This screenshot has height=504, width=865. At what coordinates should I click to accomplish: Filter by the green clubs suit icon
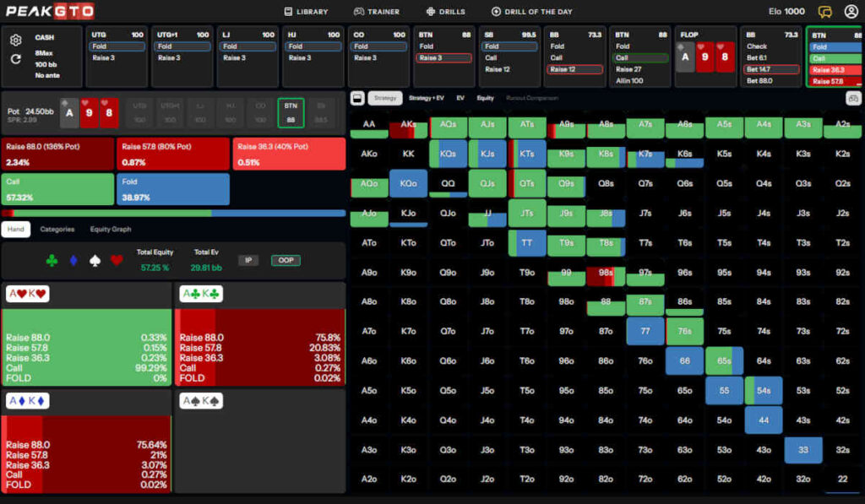(x=52, y=261)
